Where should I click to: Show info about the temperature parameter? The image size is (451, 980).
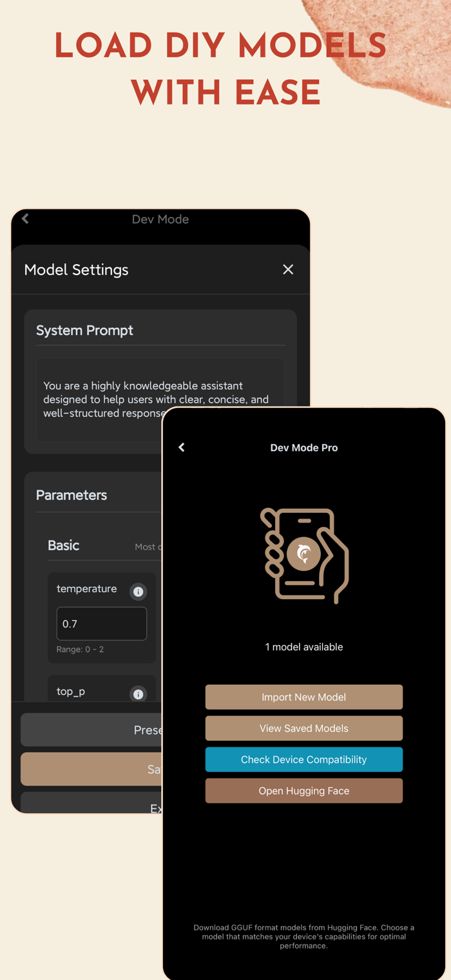(x=138, y=591)
